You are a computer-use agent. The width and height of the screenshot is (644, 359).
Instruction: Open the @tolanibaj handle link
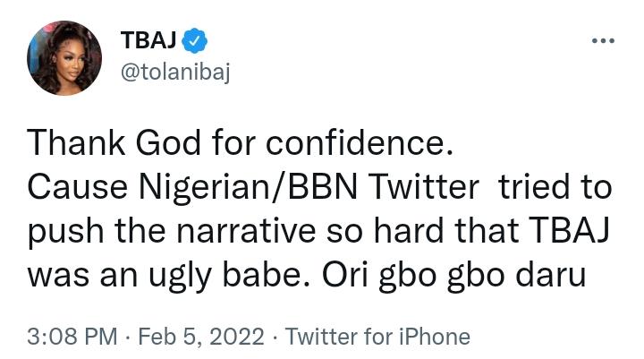pyautogui.click(x=174, y=73)
